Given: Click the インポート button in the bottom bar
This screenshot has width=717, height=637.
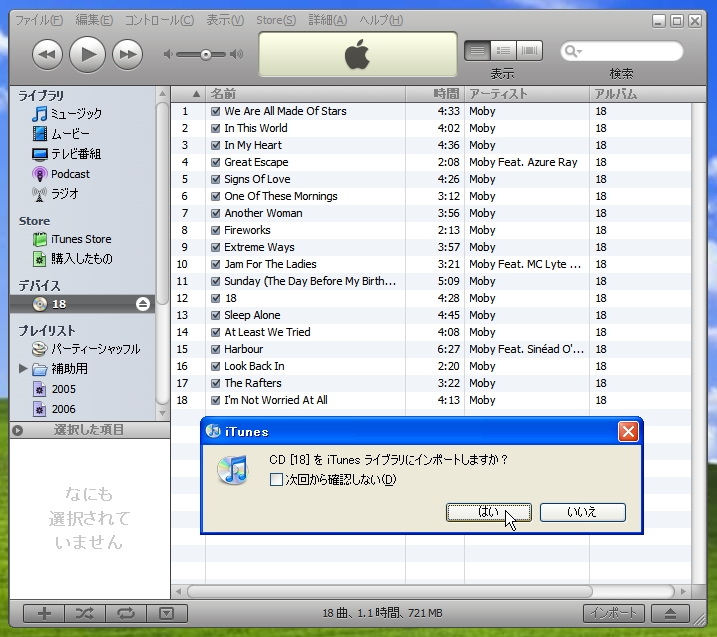Looking at the screenshot, I should [x=614, y=613].
